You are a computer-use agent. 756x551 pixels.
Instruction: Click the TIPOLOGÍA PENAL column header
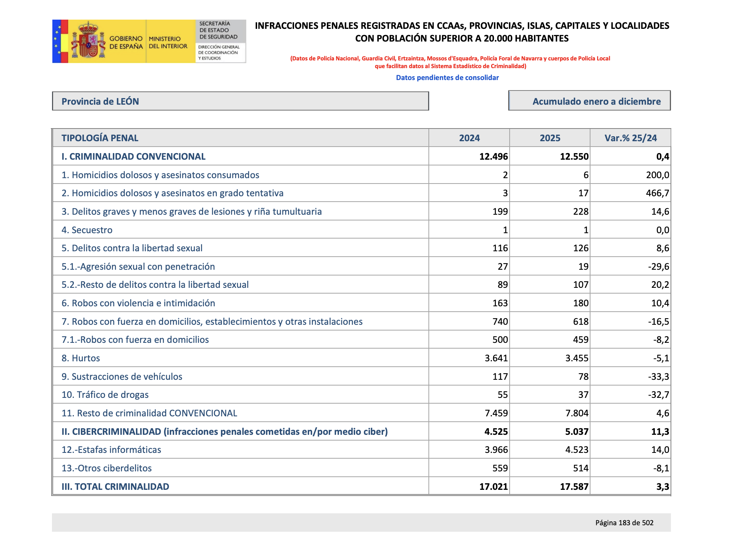tap(100, 137)
